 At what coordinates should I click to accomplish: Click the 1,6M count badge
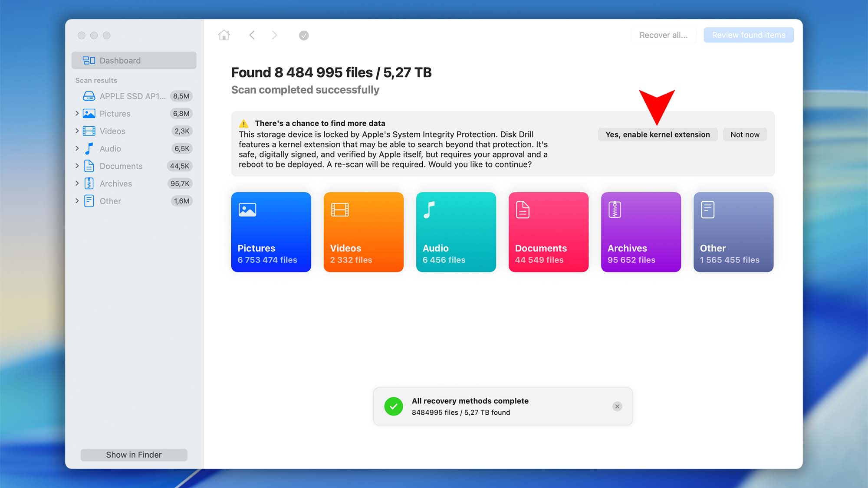181,201
